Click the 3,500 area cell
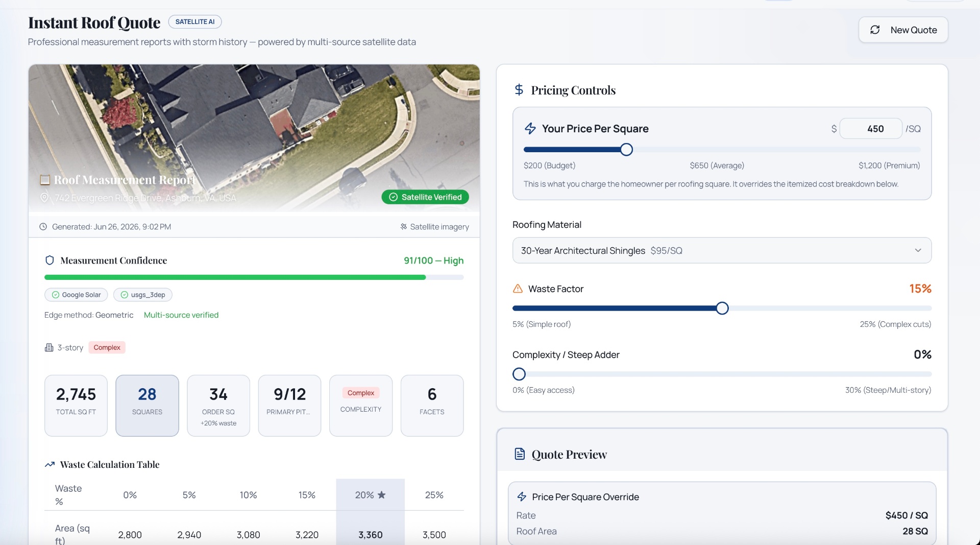 click(x=434, y=534)
